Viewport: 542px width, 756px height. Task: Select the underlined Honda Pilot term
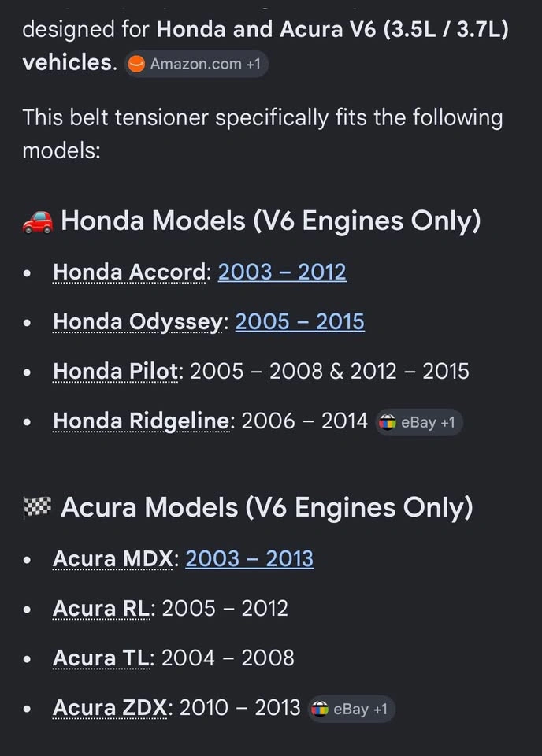point(115,371)
